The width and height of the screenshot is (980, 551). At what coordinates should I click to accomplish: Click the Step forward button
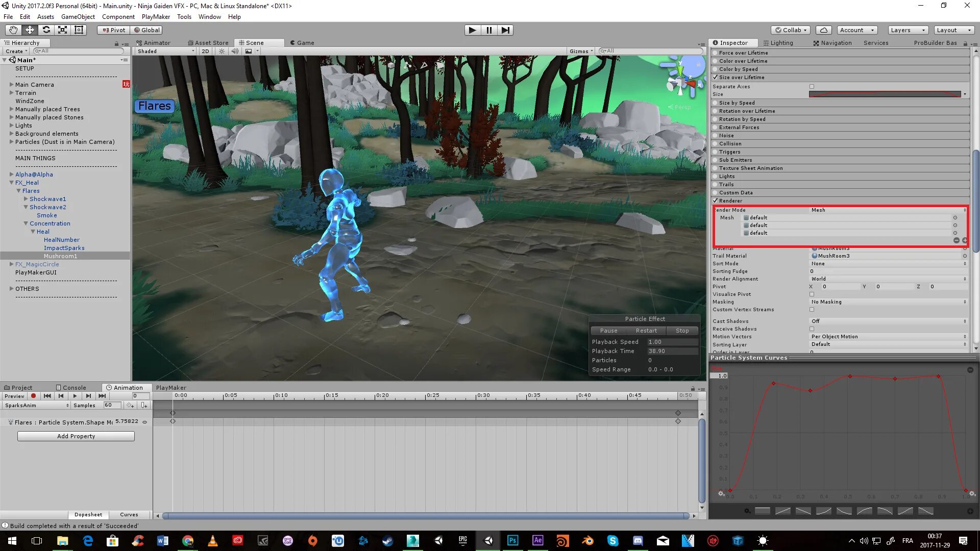point(505,30)
